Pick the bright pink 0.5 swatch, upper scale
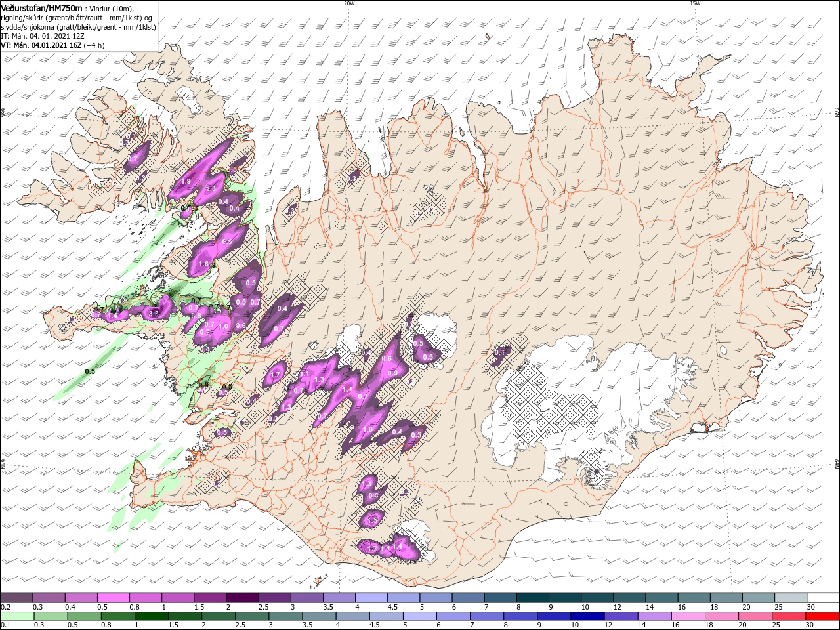 coord(113,597)
